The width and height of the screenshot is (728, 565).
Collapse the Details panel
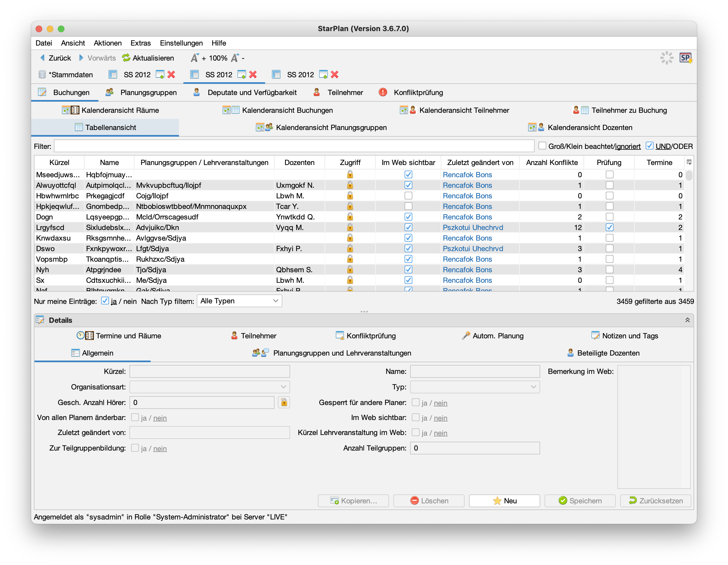687,320
